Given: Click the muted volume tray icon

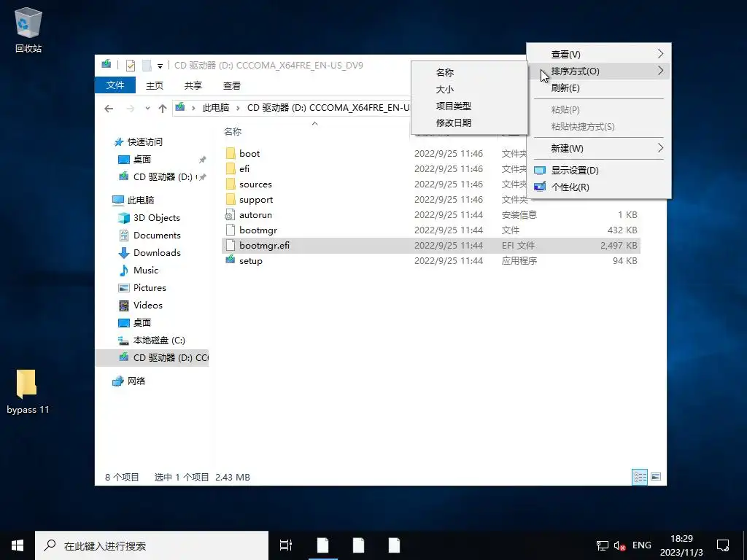Looking at the screenshot, I should [620, 545].
